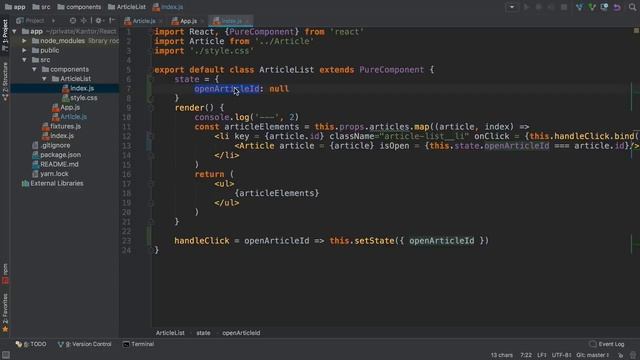The image size is (640, 360).
Task: Close the Article.js editor tab
Action: coord(161,21)
